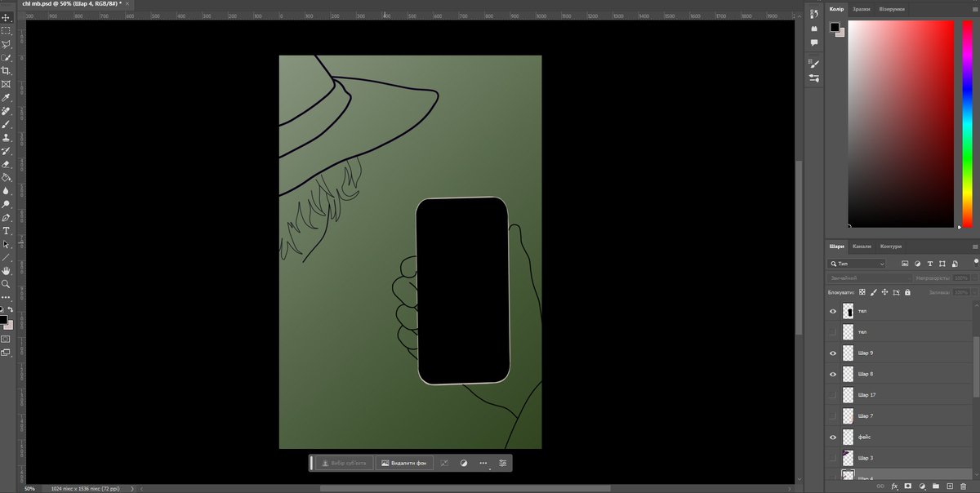
Task: Create a new layer group folder
Action: pos(936,486)
